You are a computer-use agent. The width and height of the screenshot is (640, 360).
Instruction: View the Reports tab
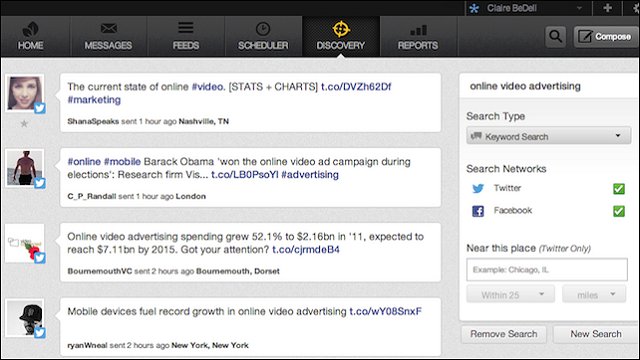418,37
